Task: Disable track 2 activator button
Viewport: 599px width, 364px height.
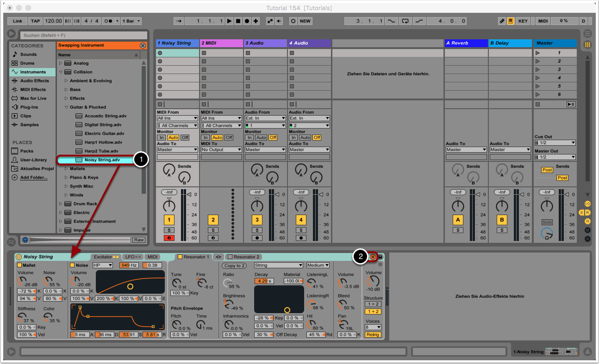Action: point(213,220)
